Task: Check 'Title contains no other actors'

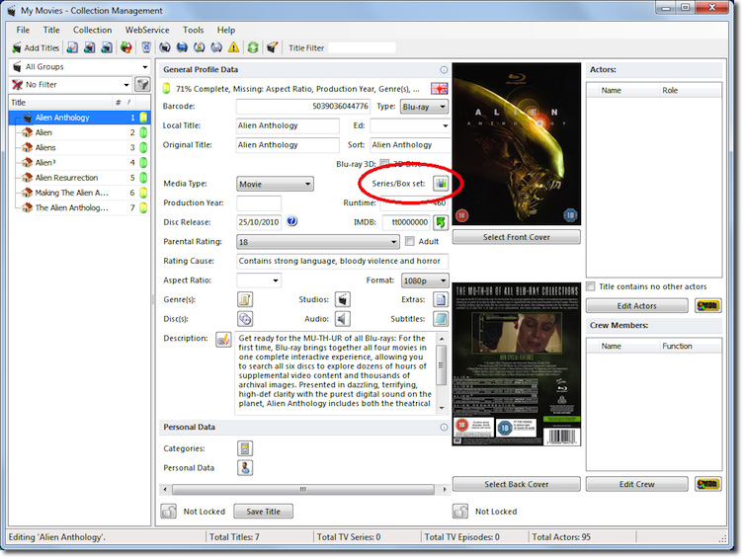Action: 591,286
